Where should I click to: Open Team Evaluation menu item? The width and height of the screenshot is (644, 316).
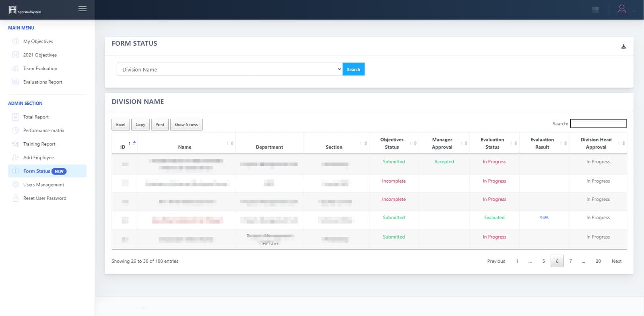40,69
